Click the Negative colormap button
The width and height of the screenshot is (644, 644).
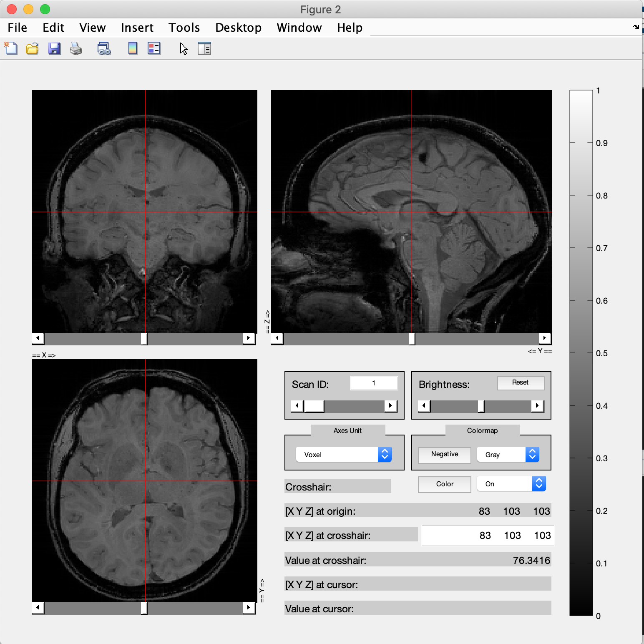[445, 454]
